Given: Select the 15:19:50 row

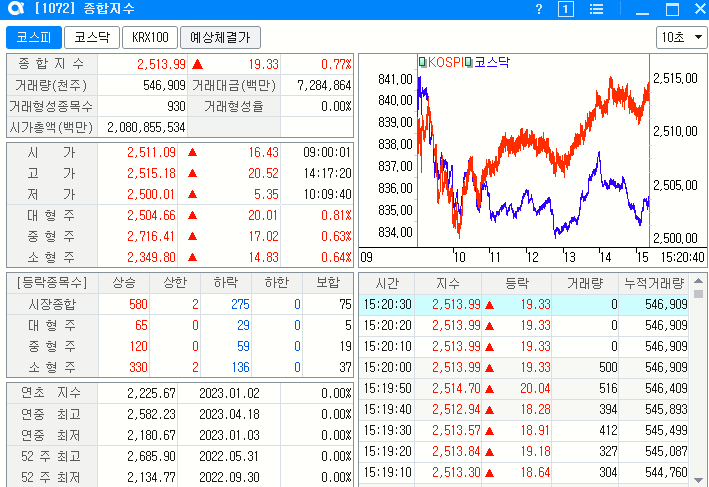Looking at the screenshot, I should (524, 388).
